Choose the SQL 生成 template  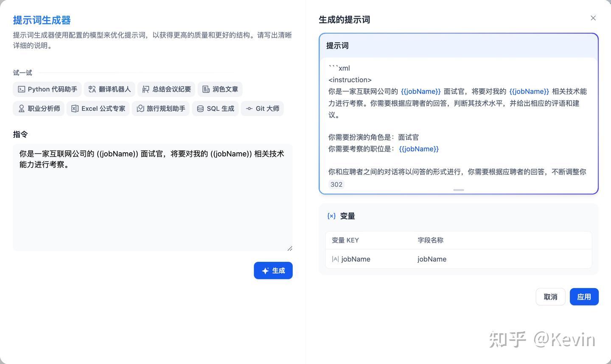[215, 109]
